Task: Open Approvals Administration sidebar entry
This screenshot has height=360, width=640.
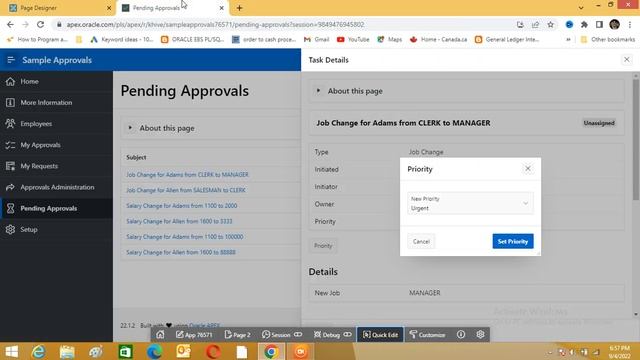Action: click(56, 187)
